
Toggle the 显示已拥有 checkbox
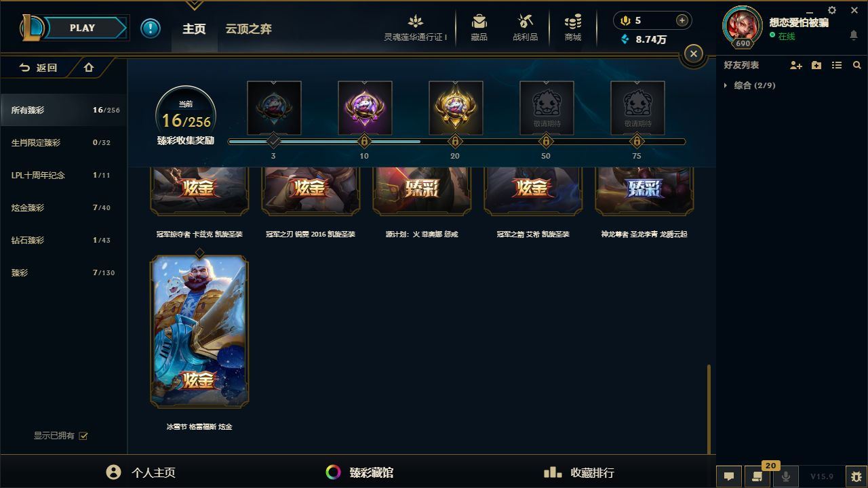click(x=83, y=436)
